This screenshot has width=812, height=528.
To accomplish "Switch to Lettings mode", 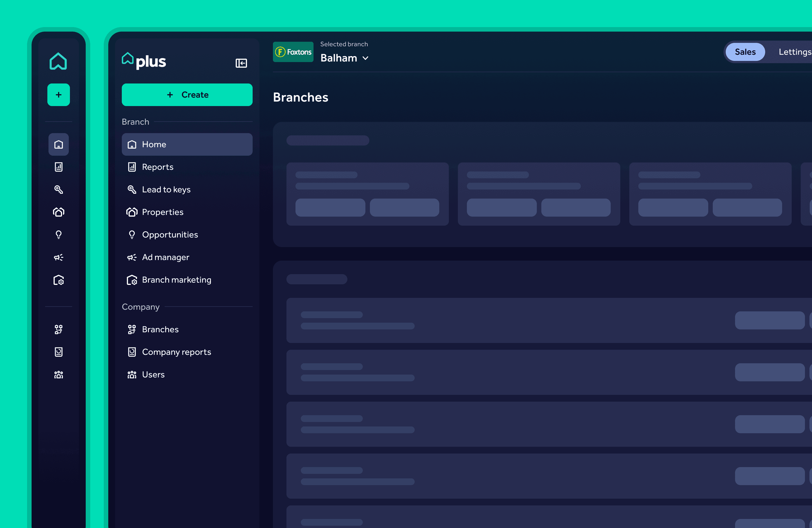I will coord(794,52).
